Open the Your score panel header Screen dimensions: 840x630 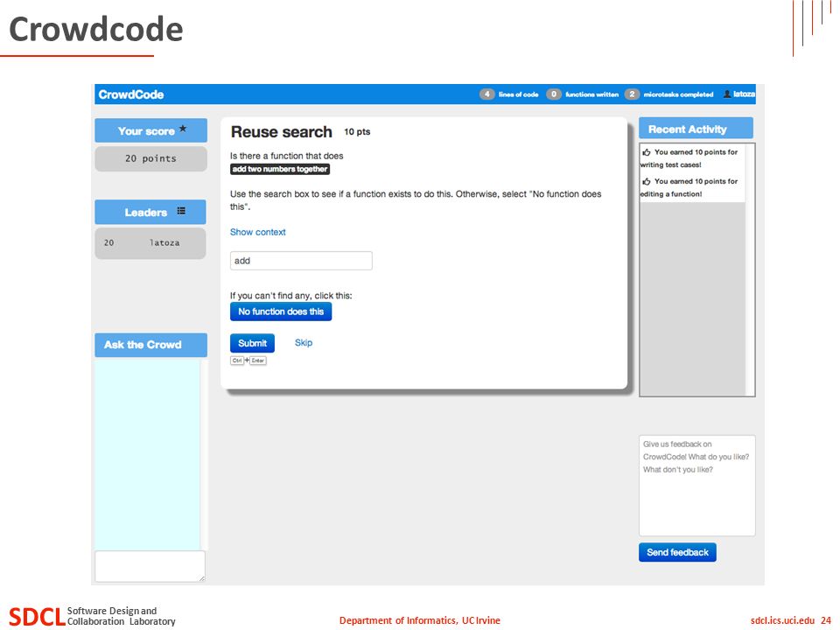click(151, 130)
